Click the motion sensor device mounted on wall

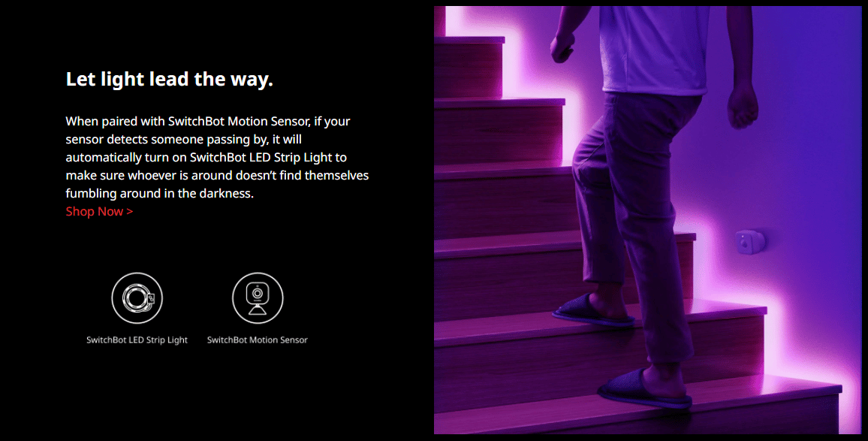tap(750, 242)
